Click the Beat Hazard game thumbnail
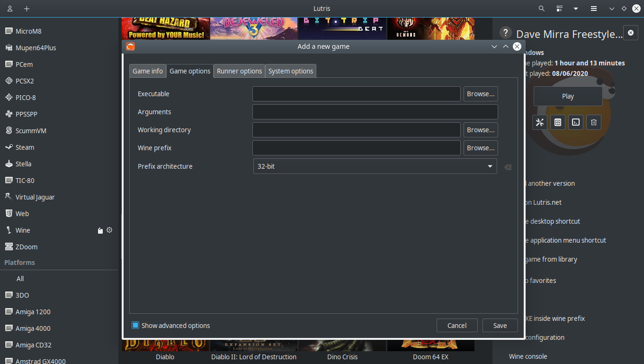This screenshot has width=644, height=364. [x=166, y=28]
